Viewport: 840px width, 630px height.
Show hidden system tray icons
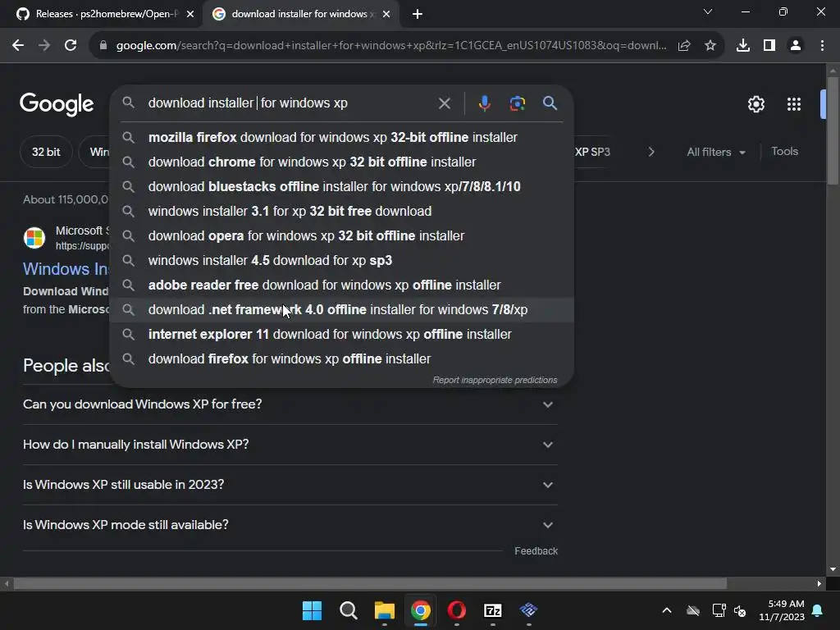tap(666, 610)
